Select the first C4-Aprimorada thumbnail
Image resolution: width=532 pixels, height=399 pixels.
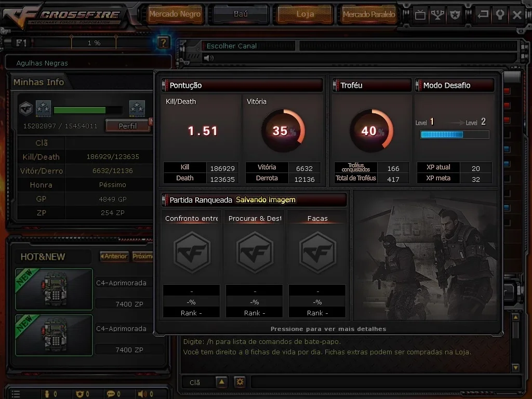click(54, 289)
